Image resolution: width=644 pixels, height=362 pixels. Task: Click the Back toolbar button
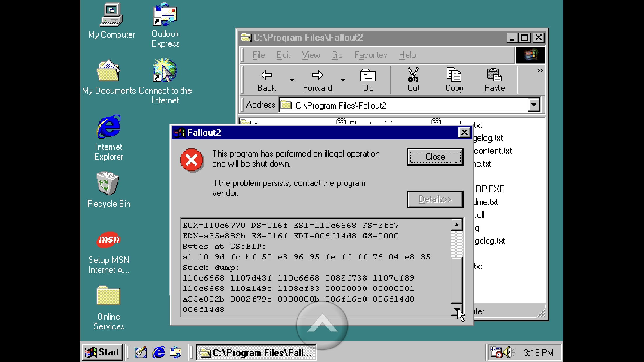click(266, 81)
